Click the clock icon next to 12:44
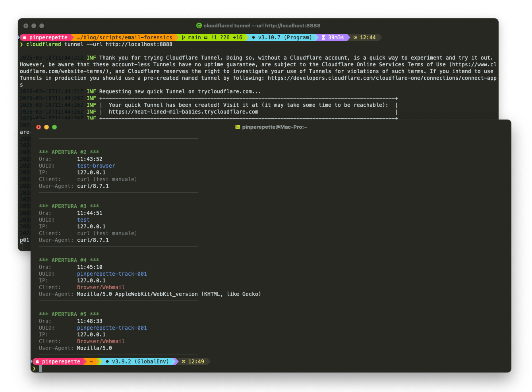Viewport: 532px width, 392px height. 356,37
